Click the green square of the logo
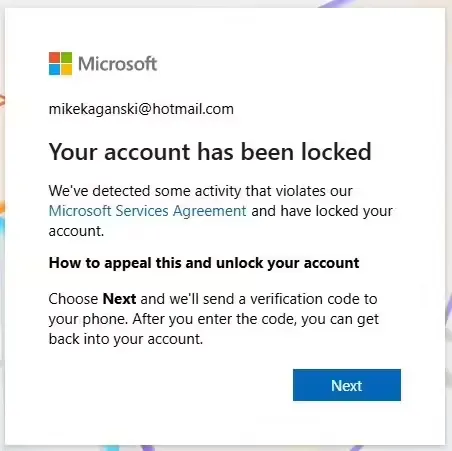Viewport: 452px width, 451px height. click(x=66, y=57)
